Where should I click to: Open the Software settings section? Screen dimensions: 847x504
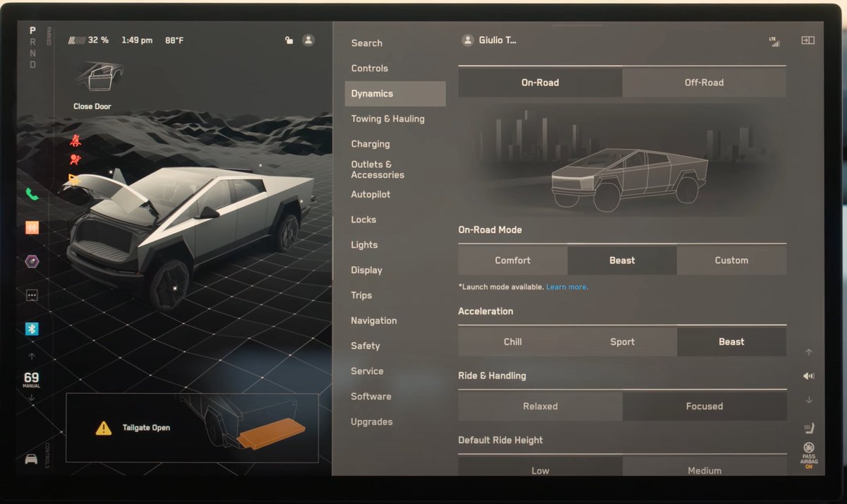coord(371,397)
